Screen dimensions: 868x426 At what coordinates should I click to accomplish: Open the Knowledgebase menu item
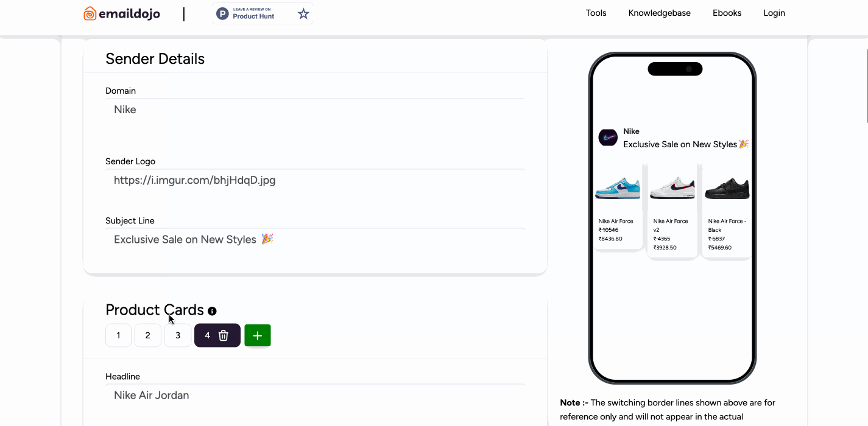tap(659, 13)
